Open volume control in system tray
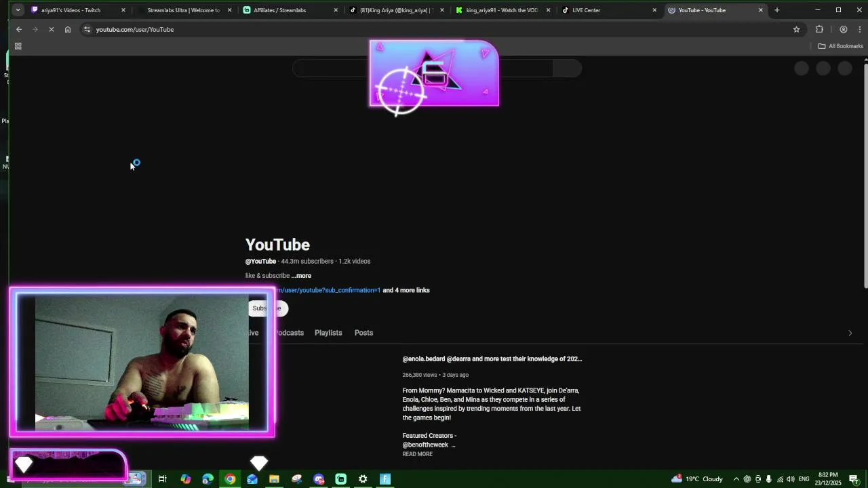 tap(791, 479)
